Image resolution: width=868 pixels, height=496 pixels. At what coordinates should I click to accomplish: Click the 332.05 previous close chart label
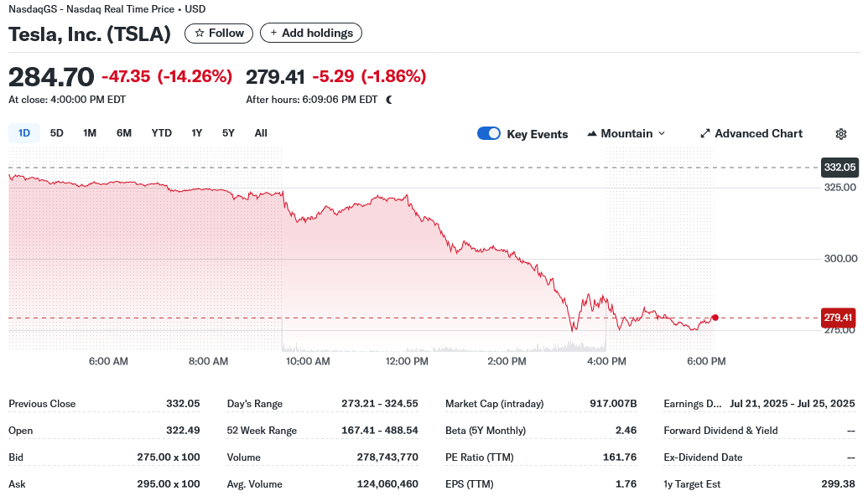coord(839,168)
